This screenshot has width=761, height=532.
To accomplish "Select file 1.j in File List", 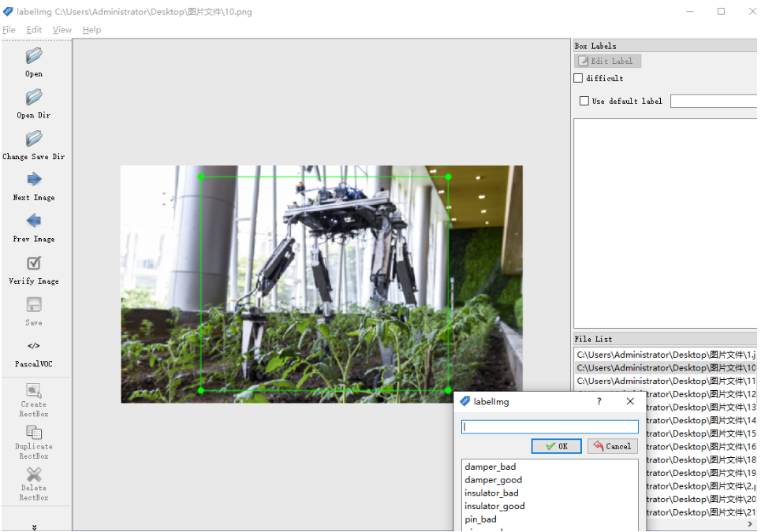I will click(666, 355).
